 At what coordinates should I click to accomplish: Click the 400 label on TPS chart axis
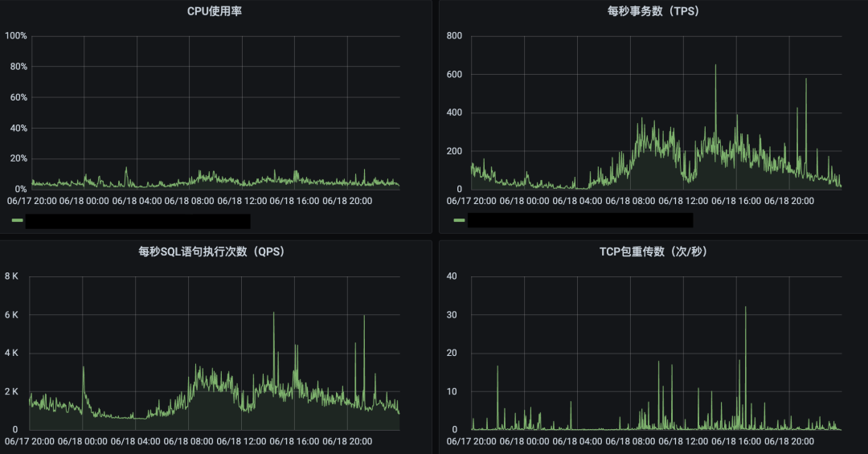click(454, 112)
